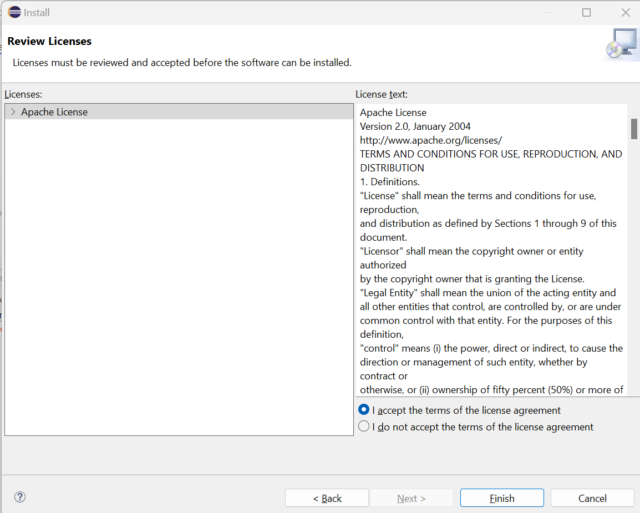640x513 pixels.
Task: Go back with the Back button
Action: [x=327, y=498]
